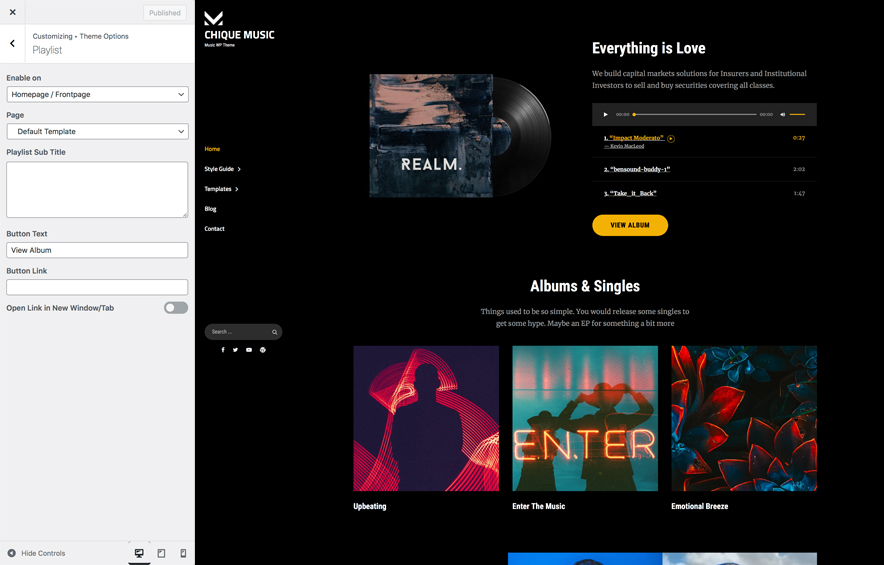Click the Facebook social icon
884x565 pixels.
[223, 350]
